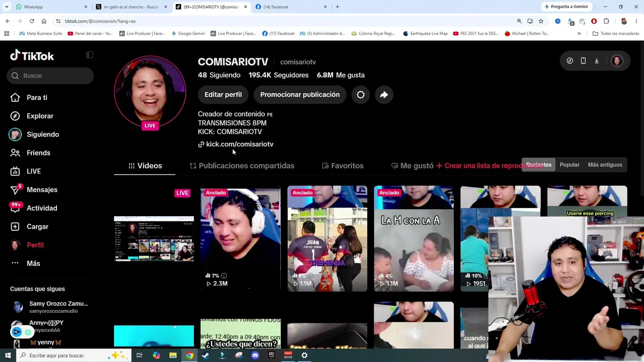
Task: Sort videos by Más antiguos
Action: [605, 165]
